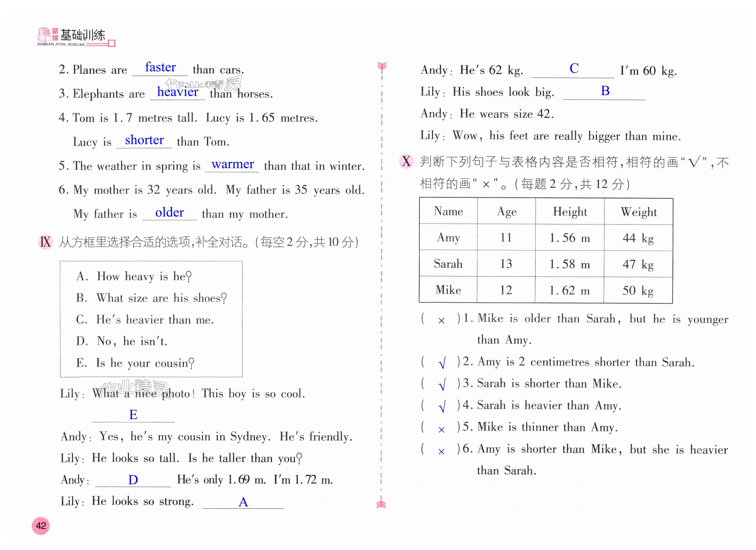Click the blank filled with 'faster'
Viewport: 756px width, 550px height.
160,68
